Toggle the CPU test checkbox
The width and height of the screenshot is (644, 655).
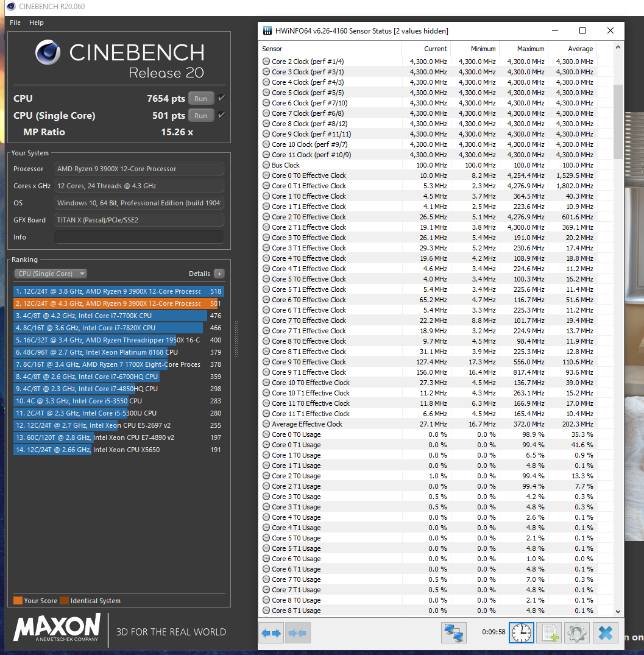[221, 98]
